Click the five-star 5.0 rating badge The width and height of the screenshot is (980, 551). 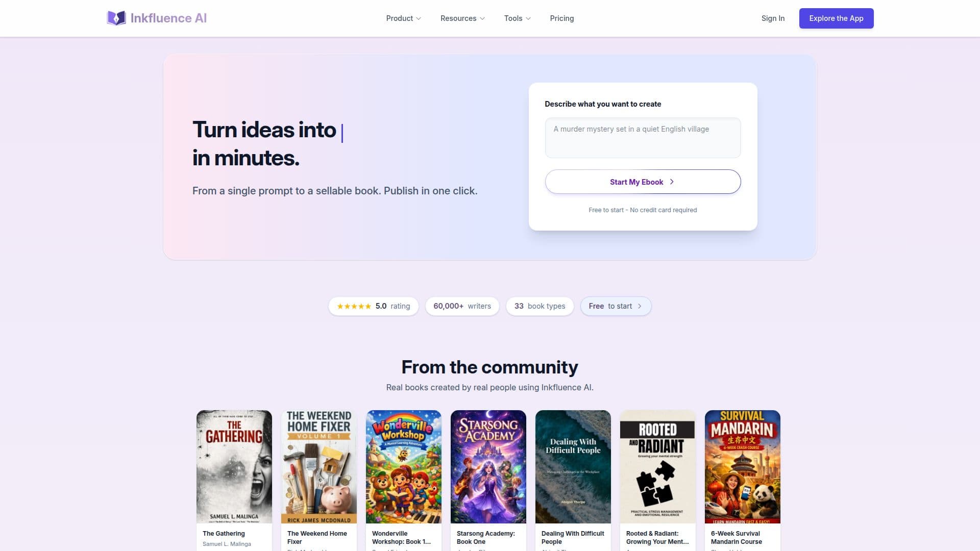[x=374, y=306]
